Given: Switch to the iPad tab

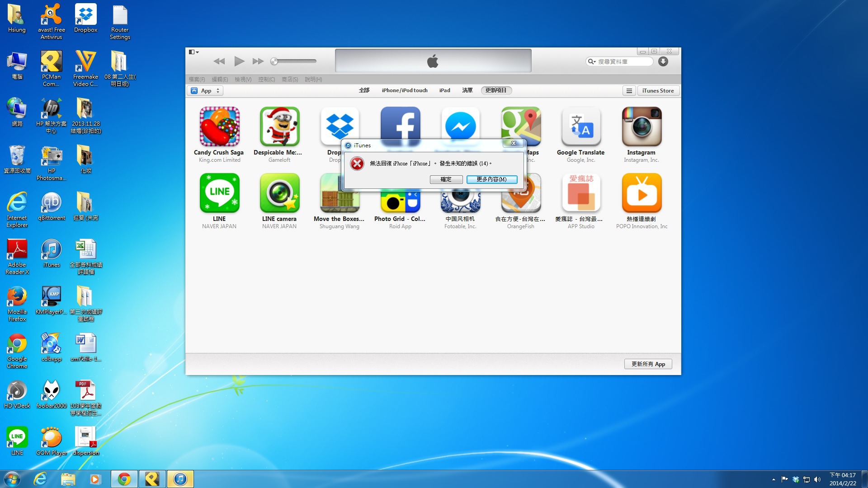Looking at the screenshot, I should pyautogui.click(x=445, y=90).
